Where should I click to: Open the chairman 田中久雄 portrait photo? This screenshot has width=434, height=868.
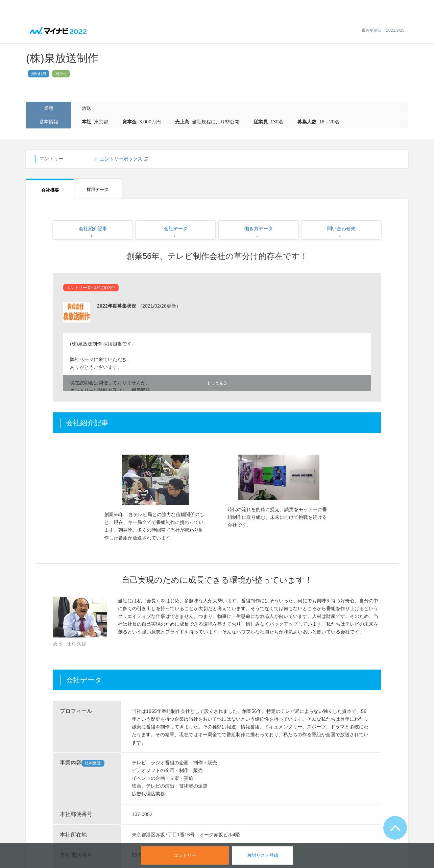click(x=80, y=617)
